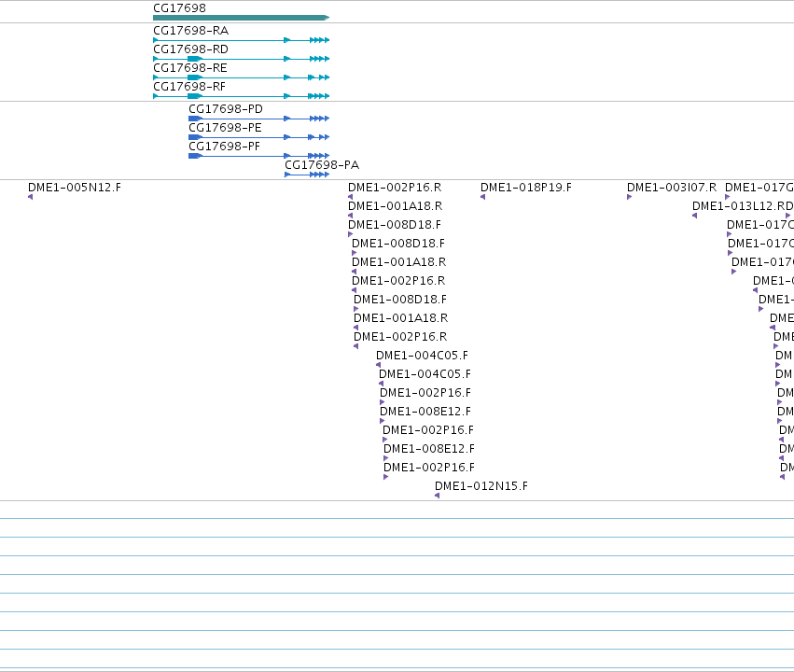Select the CG17698-PF CDS glyph
Screen dimensions: 794x672
(x=258, y=156)
